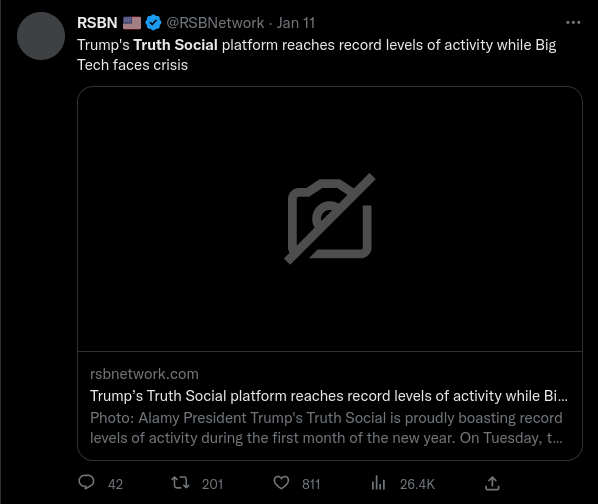Click the 26.4K views count

click(417, 484)
